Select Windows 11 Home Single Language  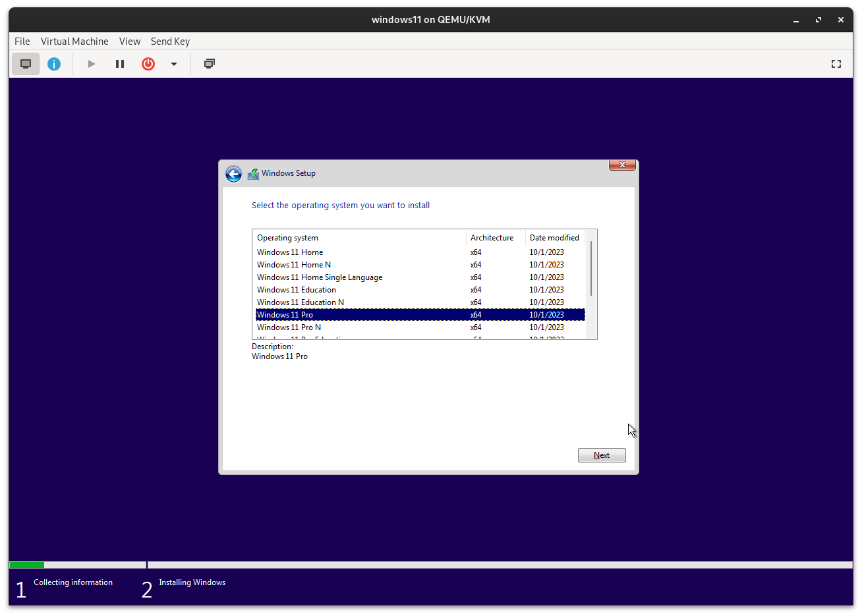click(x=420, y=277)
